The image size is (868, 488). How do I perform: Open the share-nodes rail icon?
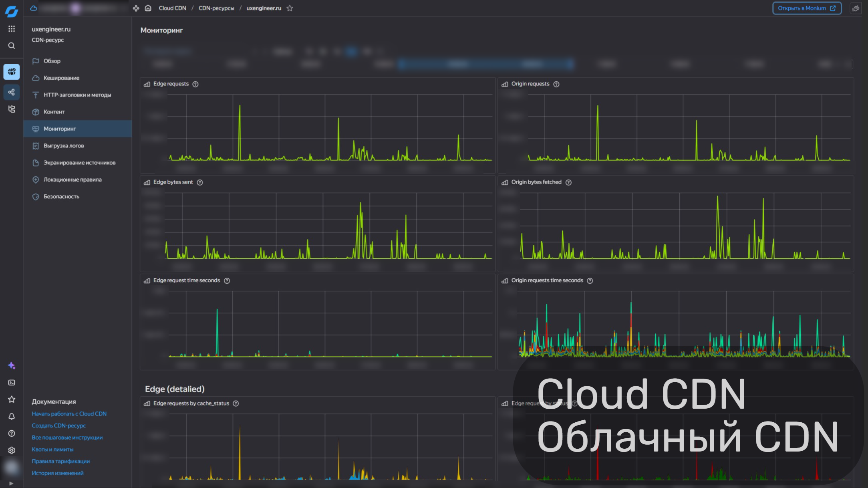[x=12, y=92]
